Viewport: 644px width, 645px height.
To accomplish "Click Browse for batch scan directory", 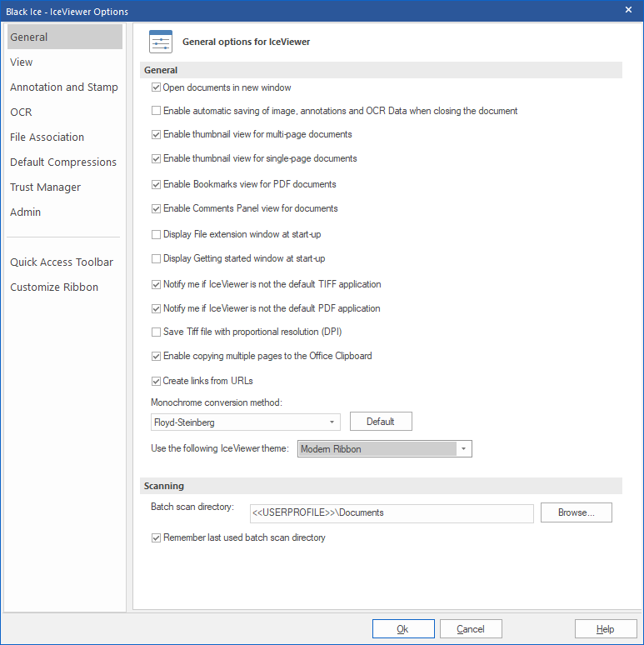I will pos(577,512).
